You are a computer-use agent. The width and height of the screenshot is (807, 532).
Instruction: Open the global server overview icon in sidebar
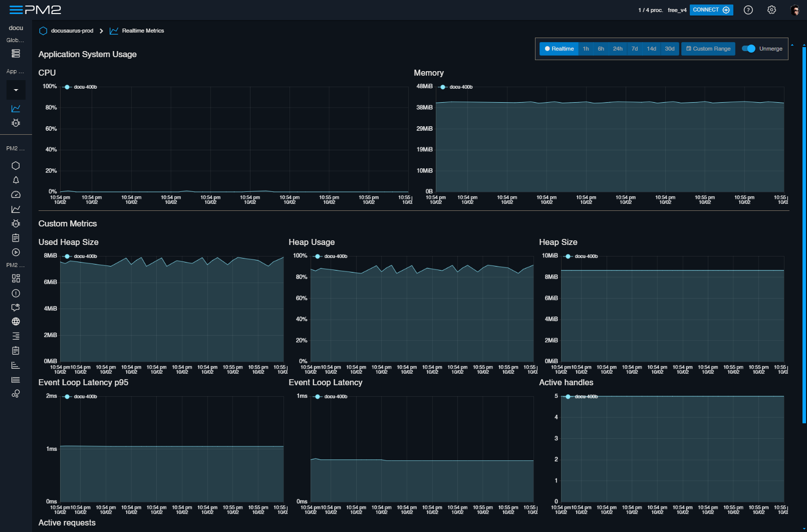[16, 53]
